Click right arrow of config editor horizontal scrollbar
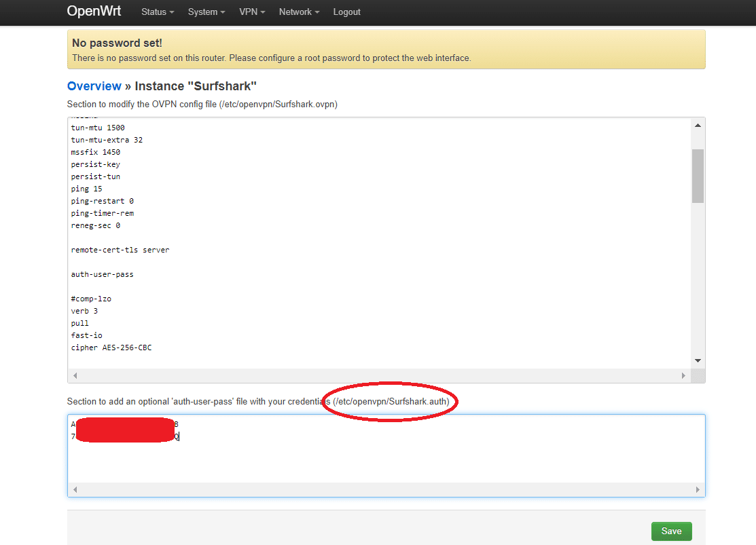Image resolution: width=756 pixels, height=545 pixels. (684, 375)
